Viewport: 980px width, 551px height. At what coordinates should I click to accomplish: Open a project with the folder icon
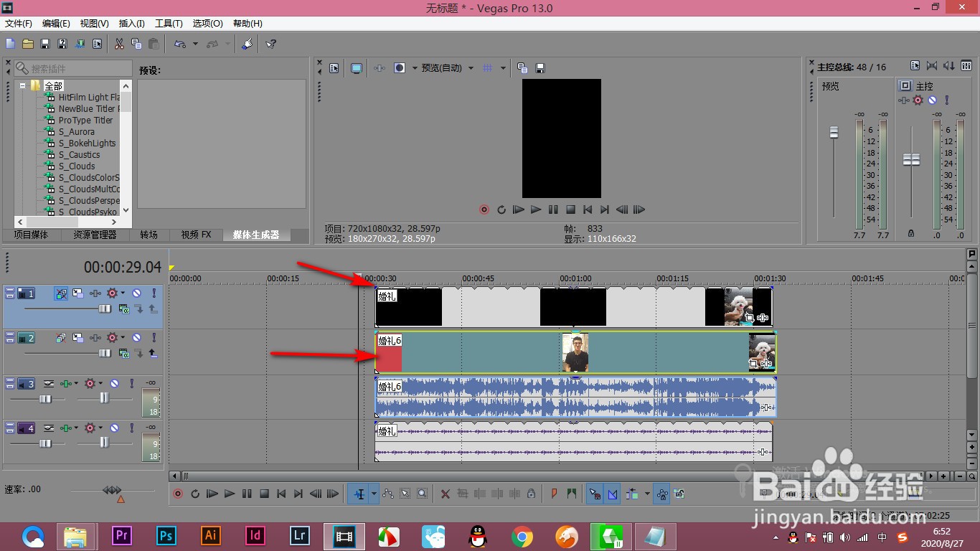point(28,44)
